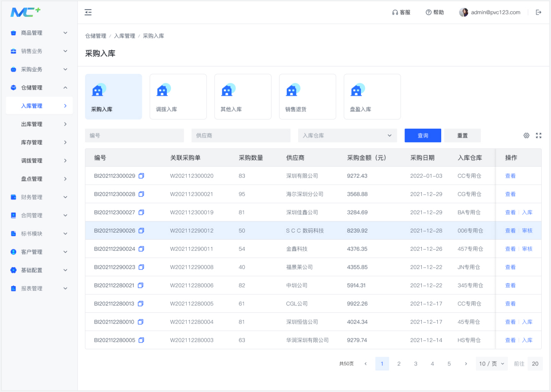
Task: Click linked order W202112290012
Action: [x=192, y=230]
